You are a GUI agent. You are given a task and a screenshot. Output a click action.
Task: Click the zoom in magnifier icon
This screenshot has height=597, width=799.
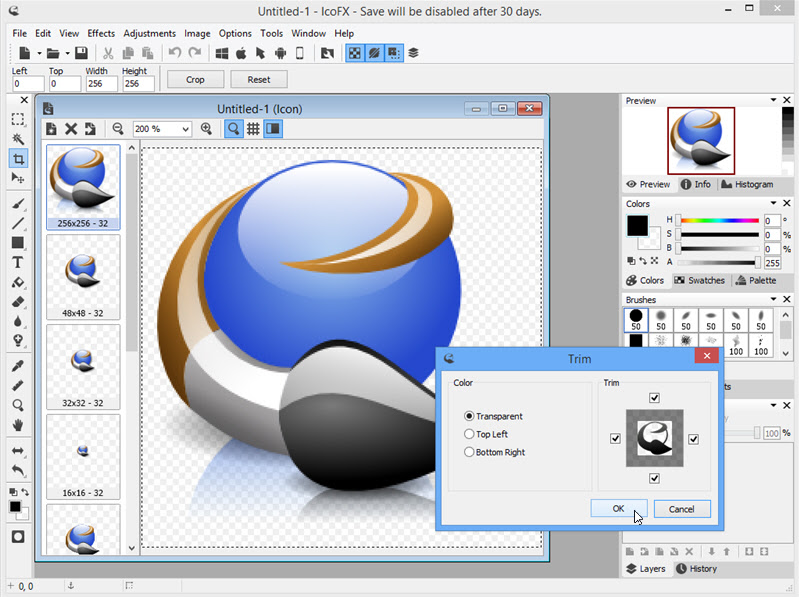(206, 129)
